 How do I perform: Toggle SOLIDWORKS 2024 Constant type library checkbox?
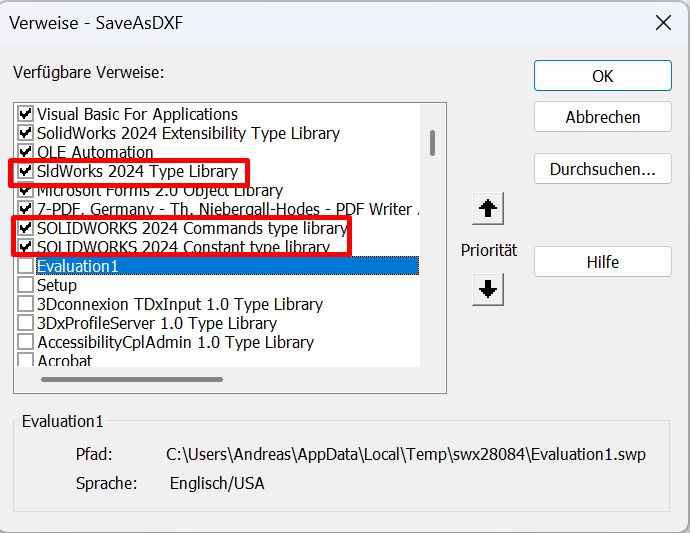(x=25, y=246)
